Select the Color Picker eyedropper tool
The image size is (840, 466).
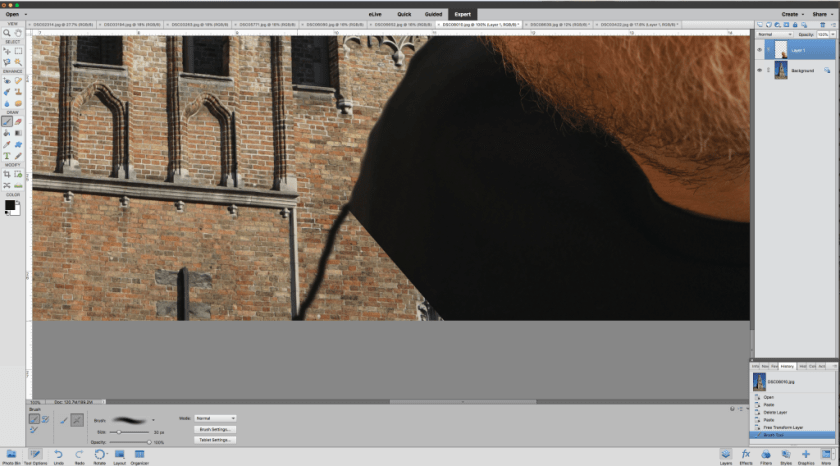[x=7, y=145]
